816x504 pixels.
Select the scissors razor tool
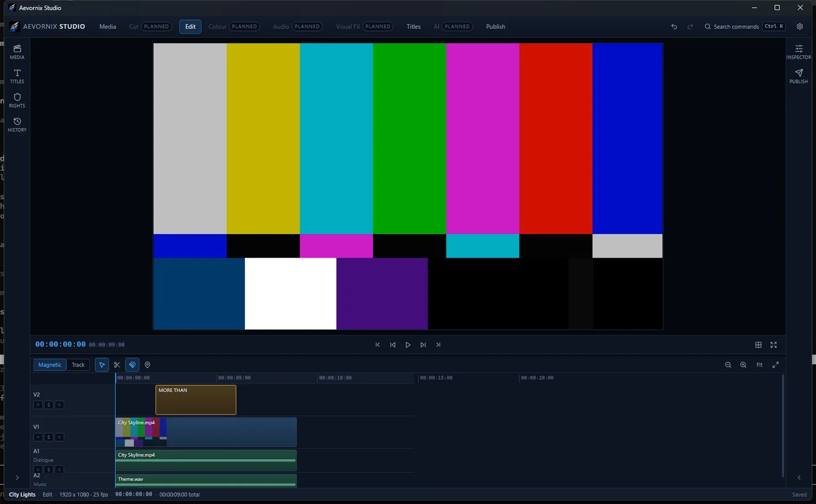(117, 365)
